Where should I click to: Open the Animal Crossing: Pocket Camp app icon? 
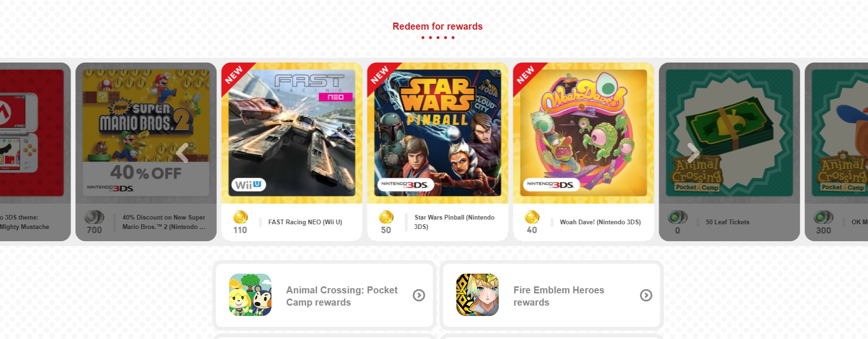(x=250, y=295)
